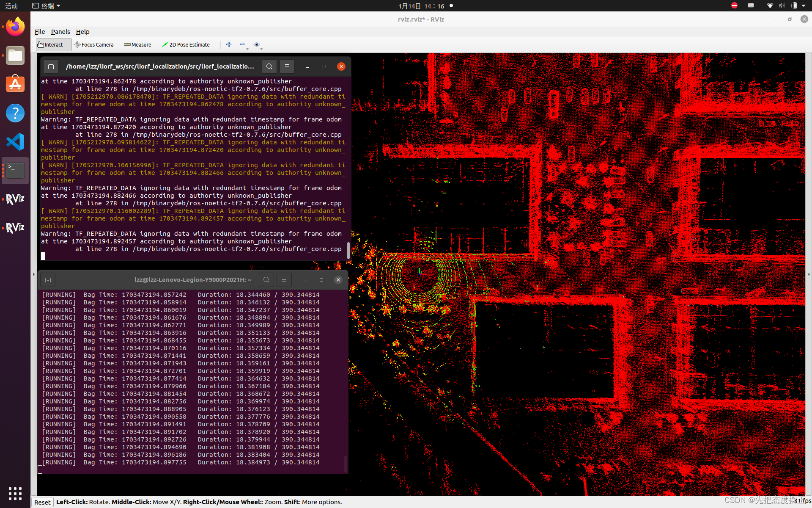Open the minus remove-tool dropdown
812x508 pixels.
click(x=243, y=44)
